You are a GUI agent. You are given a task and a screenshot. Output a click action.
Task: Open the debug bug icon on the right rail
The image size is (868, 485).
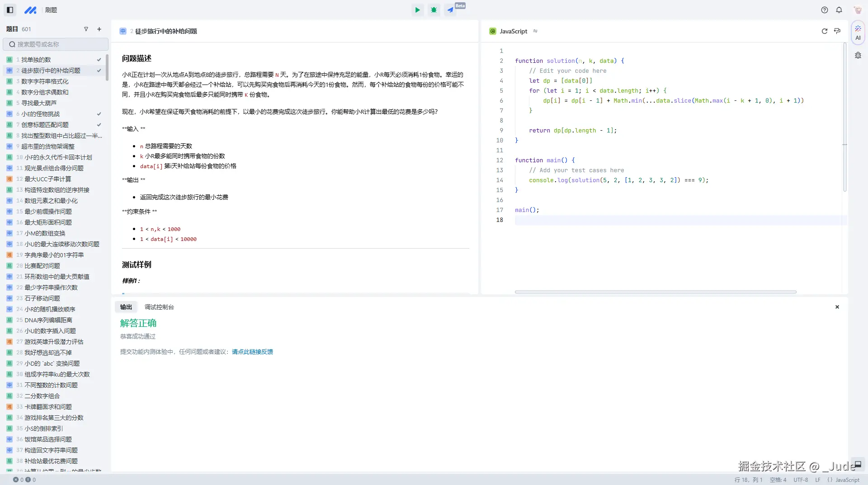[858, 55]
